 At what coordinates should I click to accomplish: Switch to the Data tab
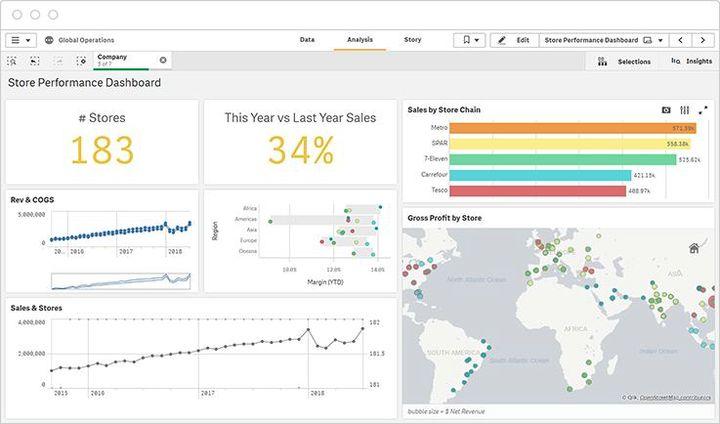pyautogui.click(x=307, y=40)
